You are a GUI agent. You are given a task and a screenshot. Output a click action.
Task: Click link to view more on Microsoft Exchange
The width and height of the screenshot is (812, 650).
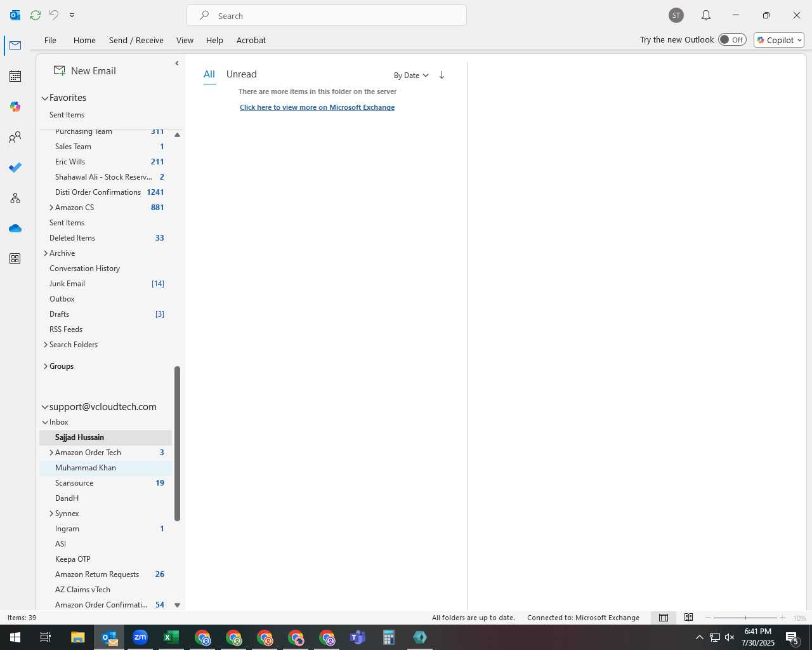(x=317, y=107)
